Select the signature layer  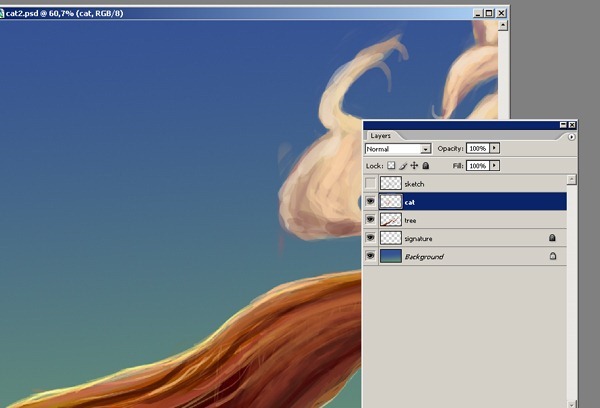(x=419, y=238)
